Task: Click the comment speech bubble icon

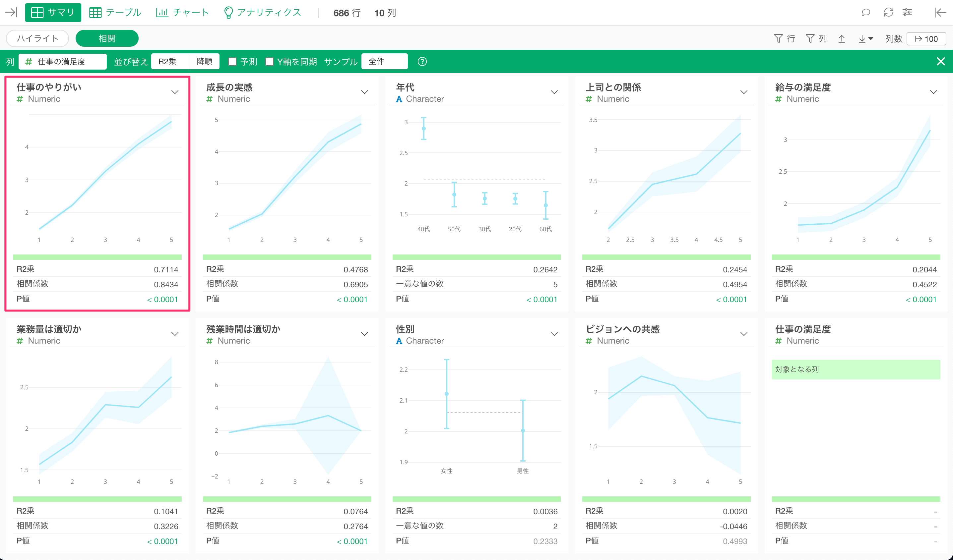Action: (866, 13)
